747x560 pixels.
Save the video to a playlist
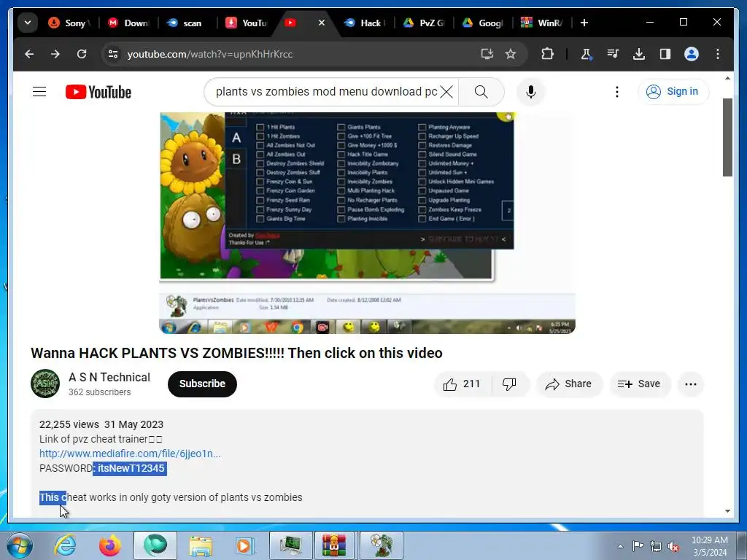click(639, 384)
